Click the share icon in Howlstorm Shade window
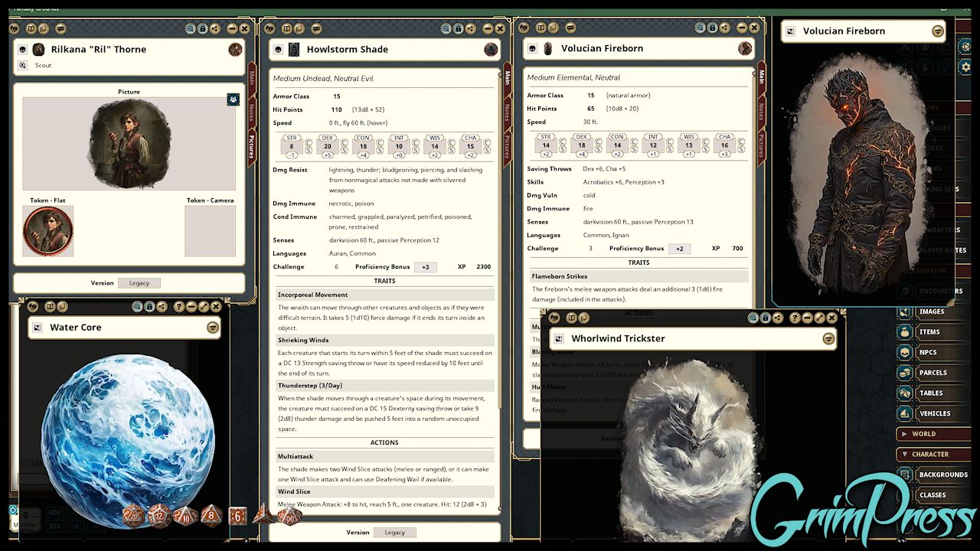The height and width of the screenshot is (551, 980). 470,28
